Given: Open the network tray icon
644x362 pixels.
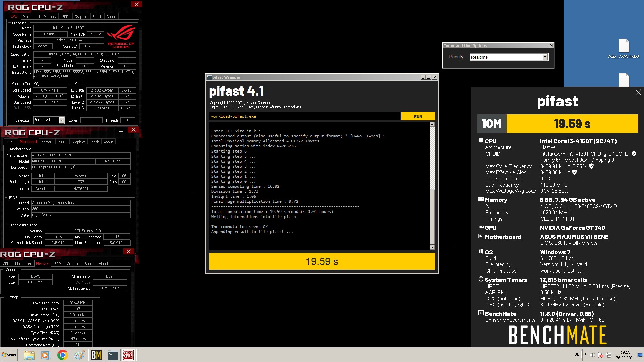Looking at the screenshot, I should click(609, 355).
